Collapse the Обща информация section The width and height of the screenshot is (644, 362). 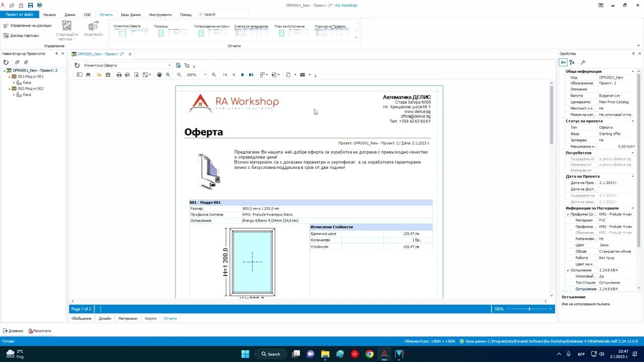point(632,71)
